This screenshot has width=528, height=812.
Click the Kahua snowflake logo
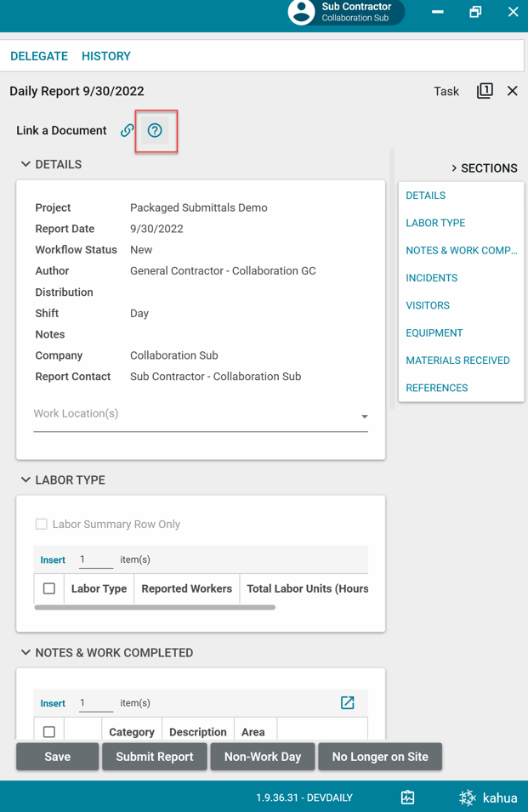coord(468,798)
